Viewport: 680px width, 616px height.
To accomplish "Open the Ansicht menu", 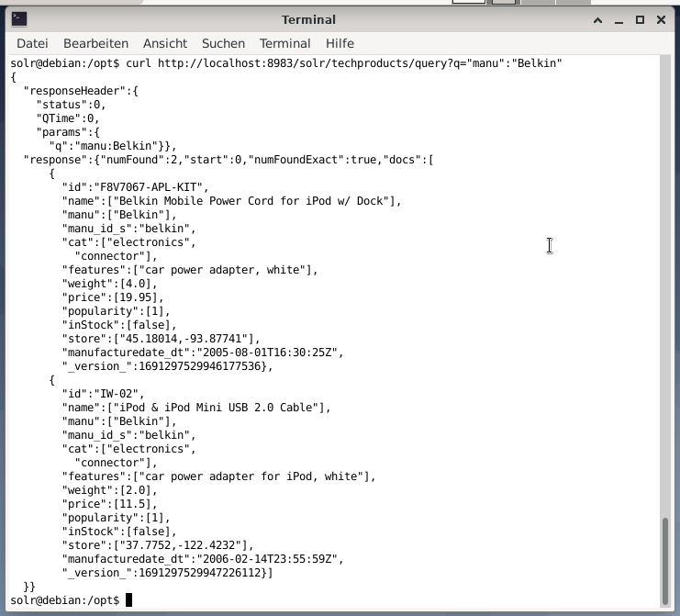I will tap(165, 43).
